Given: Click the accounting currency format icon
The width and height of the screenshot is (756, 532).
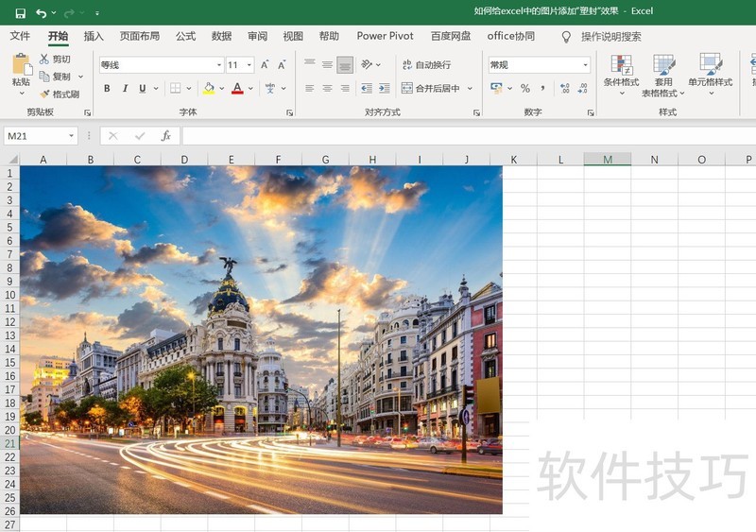Looking at the screenshot, I should point(496,88).
